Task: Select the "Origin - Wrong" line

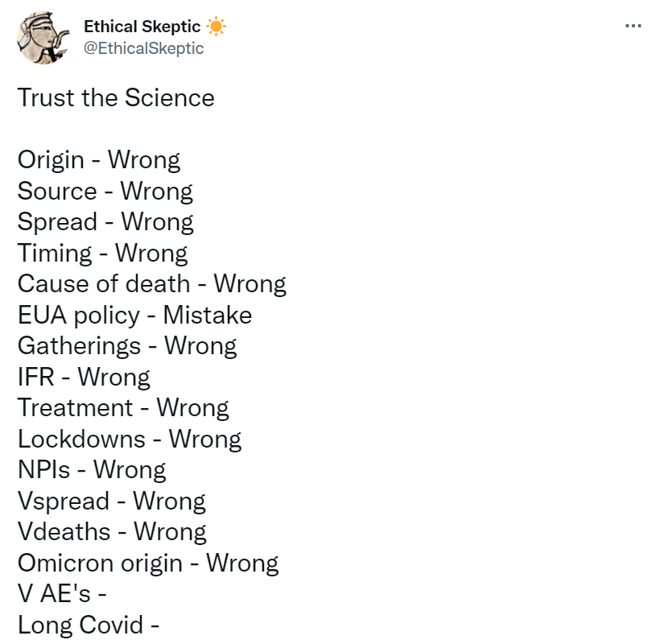Action: click(99, 159)
